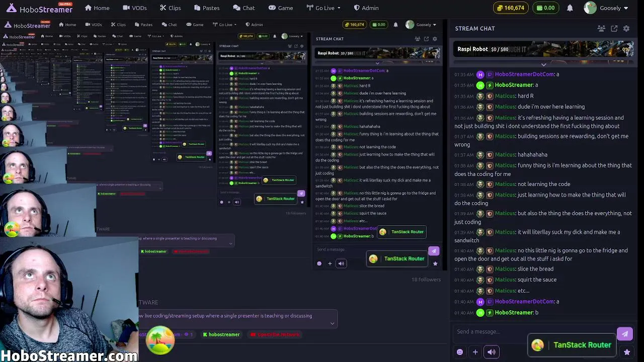Image resolution: width=644 pixels, height=362 pixels.
Task: Click the Goosely profile avatar
Action: click(x=590, y=8)
